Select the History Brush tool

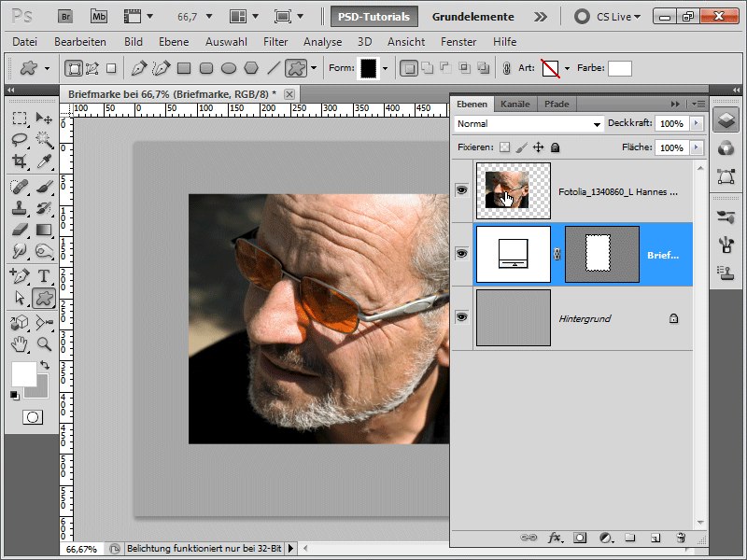pyautogui.click(x=44, y=208)
